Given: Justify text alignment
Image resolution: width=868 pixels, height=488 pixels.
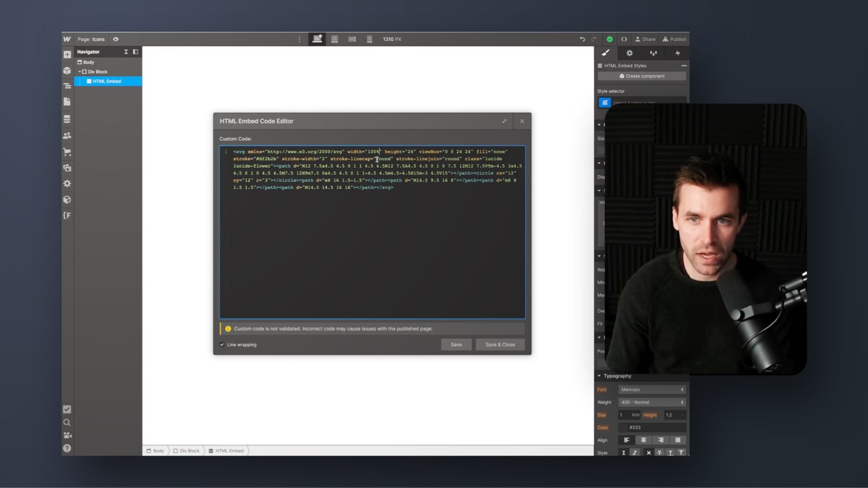Looking at the screenshot, I should pos(678,440).
